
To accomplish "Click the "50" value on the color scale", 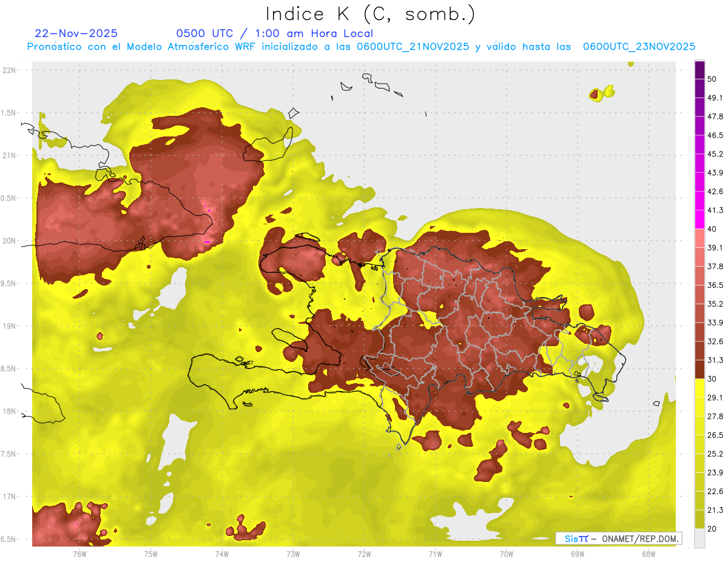I will tap(712, 79).
